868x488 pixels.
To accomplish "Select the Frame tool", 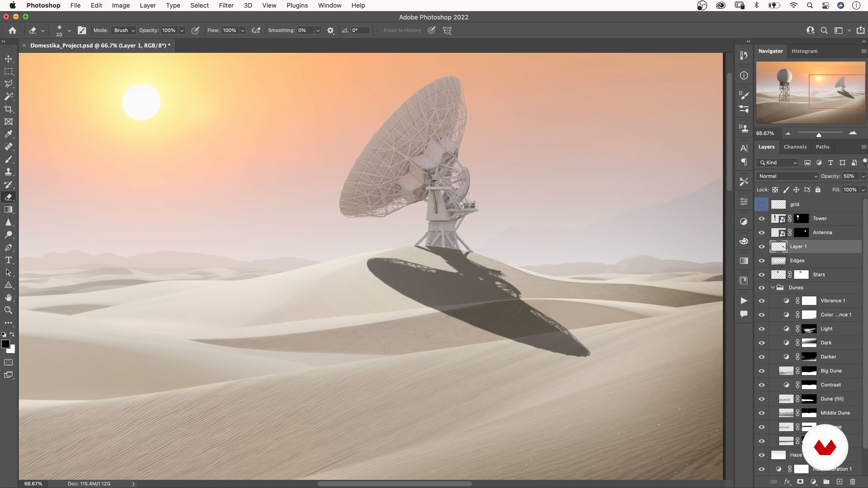I will [x=8, y=122].
